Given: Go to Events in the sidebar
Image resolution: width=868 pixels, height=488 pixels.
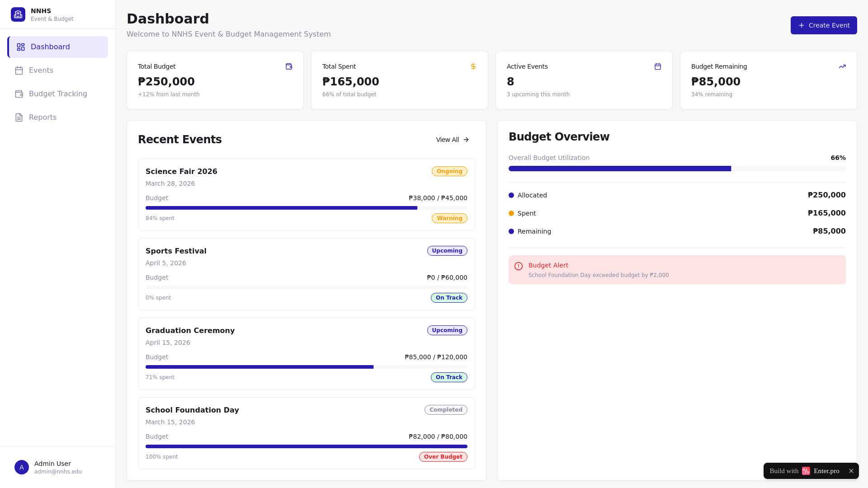Looking at the screenshot, I should [x=41, y=70].
